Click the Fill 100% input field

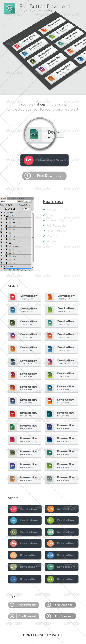26,209
